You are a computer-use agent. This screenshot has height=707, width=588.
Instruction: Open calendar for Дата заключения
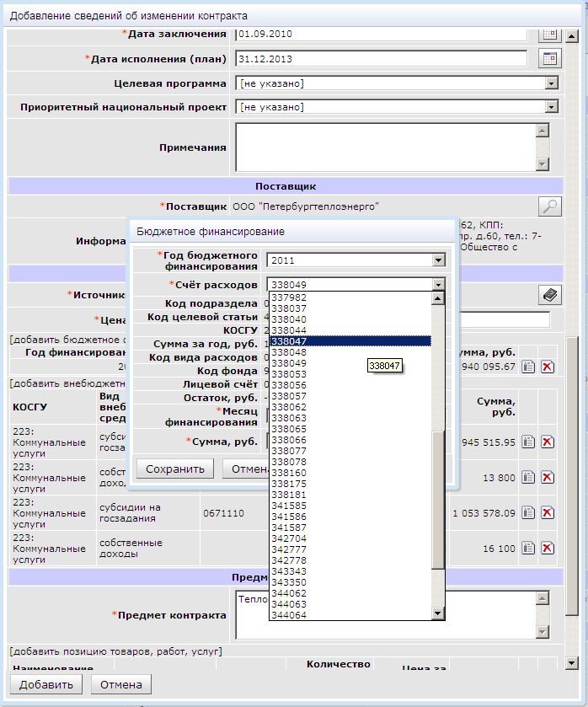click(x=550, y=35)
